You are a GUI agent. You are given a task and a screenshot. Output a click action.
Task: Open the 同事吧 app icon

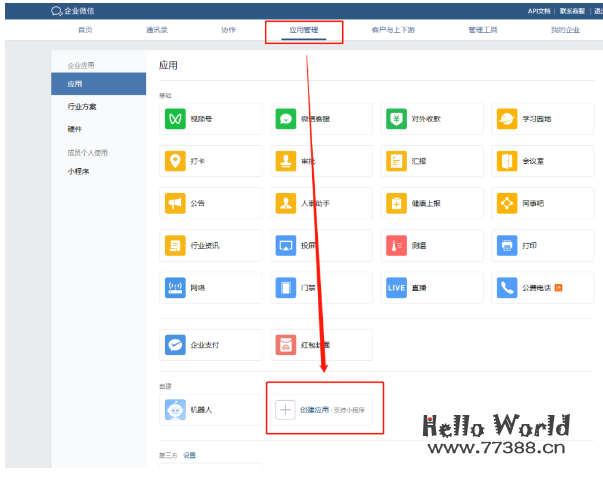coord(507,203)
